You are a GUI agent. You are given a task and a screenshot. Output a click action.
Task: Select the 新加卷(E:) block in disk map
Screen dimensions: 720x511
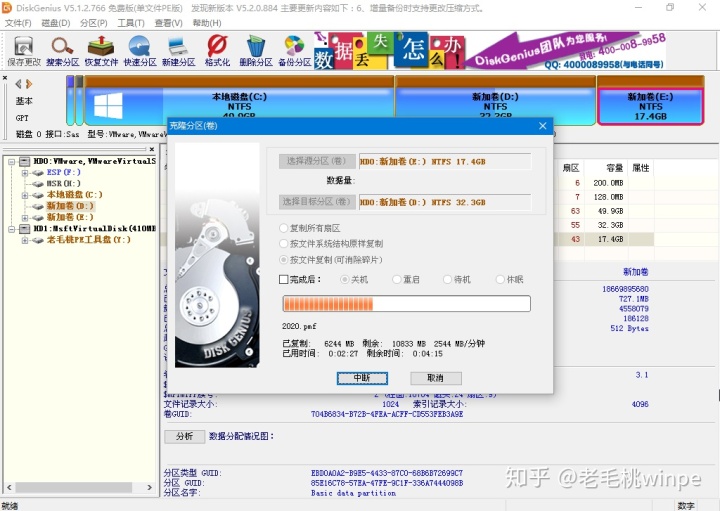[x=651, y=101]
